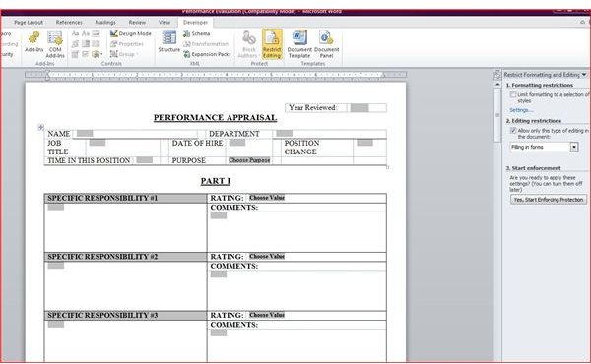Enable Limit formatting to selection of styles
Viewport: 591px width, 364px height.
[x=513, y=94]
